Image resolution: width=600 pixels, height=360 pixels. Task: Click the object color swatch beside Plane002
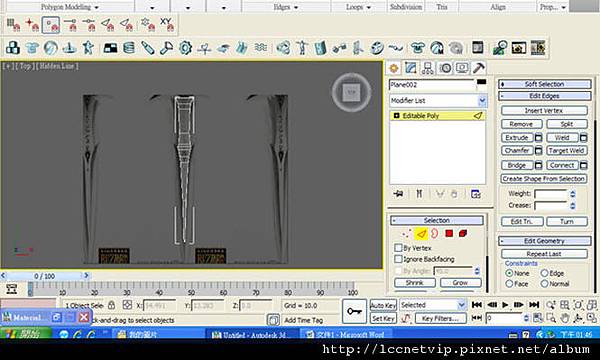[482, 81]
